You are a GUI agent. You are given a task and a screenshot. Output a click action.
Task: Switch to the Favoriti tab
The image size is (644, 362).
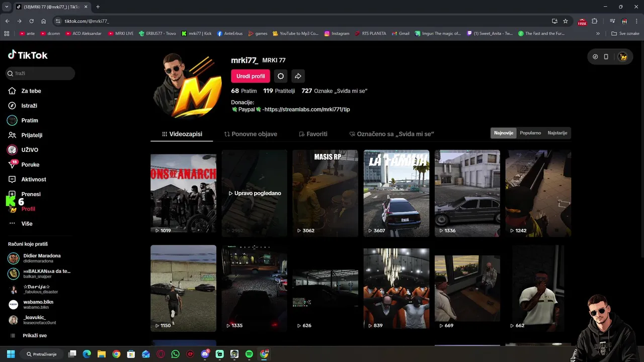pos(313,134)
